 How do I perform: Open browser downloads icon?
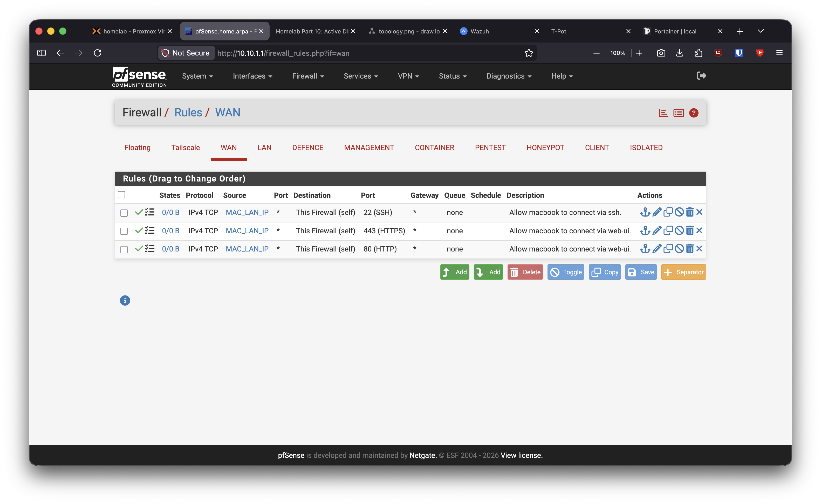tap(679, 53)
